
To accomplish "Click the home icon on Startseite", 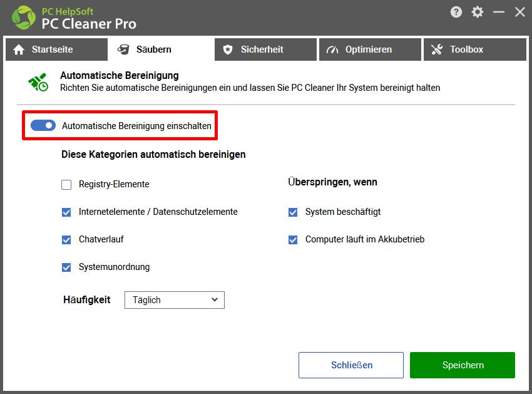I will [19, 49].
